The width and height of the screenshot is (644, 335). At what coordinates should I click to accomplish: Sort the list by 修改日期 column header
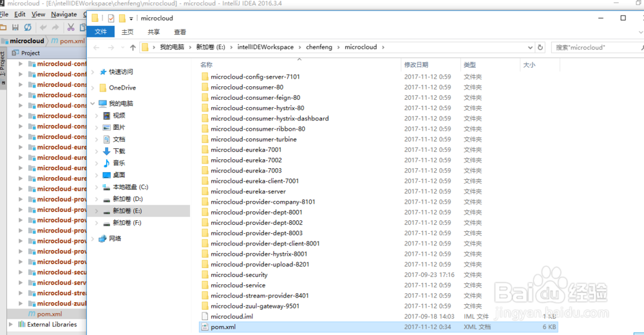click(416, 65)
